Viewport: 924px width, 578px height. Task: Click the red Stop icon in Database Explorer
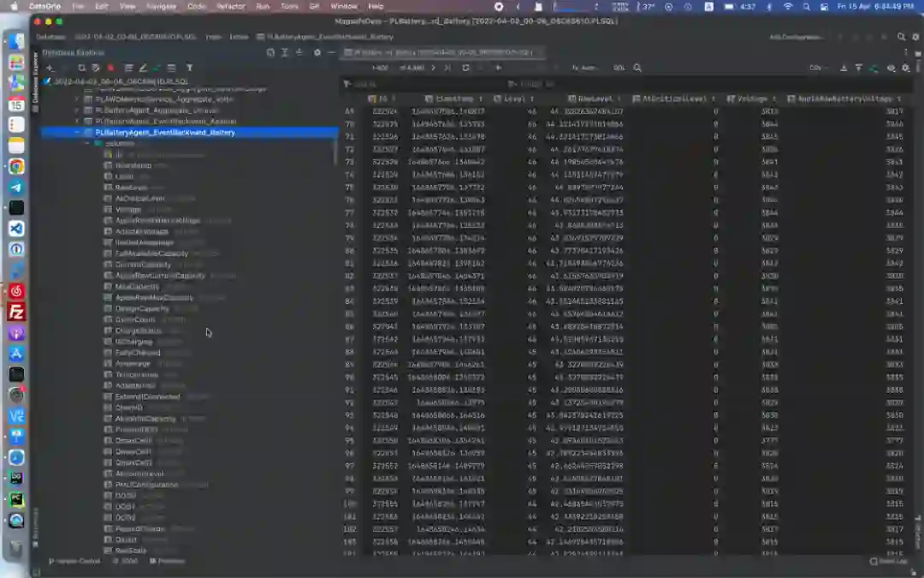pyautogui.click(x=110, y=68)
